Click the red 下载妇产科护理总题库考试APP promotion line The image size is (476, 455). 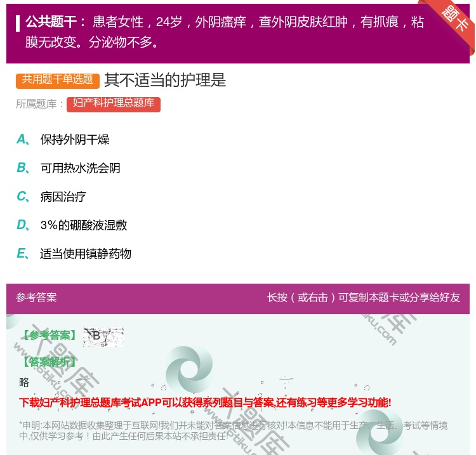205,402
